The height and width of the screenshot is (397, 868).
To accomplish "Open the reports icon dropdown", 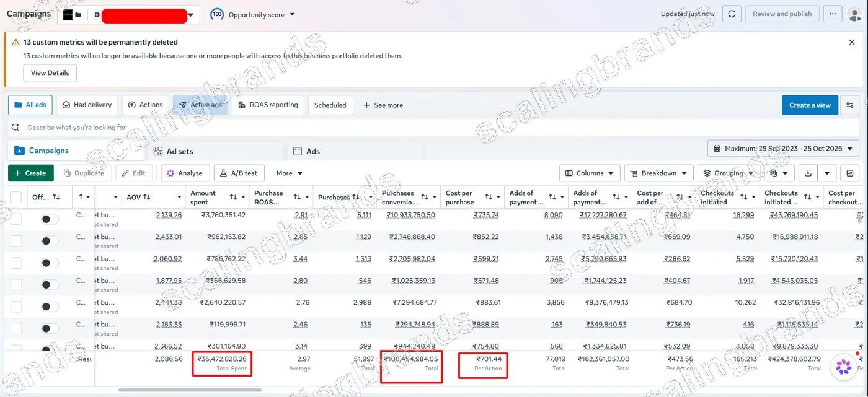I will tap(779, 173).
